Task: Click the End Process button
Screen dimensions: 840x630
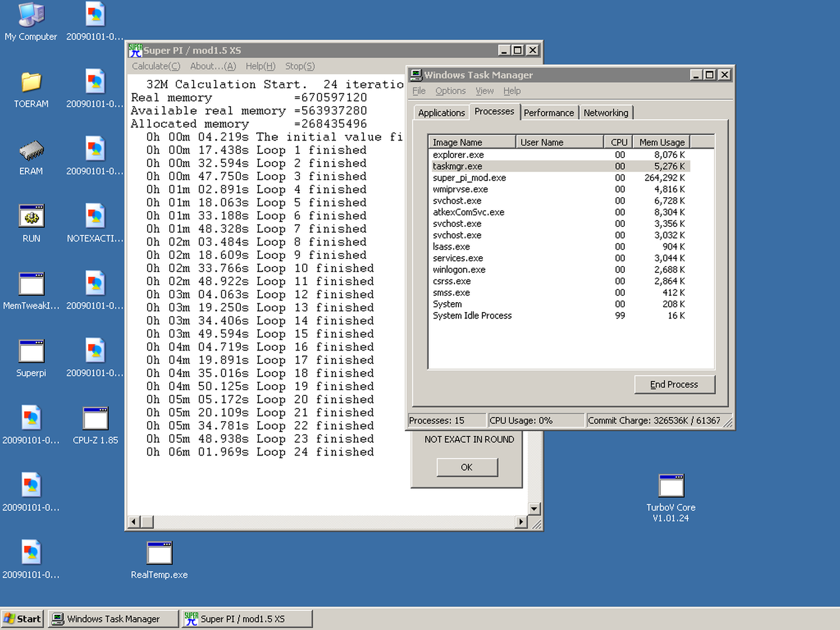Action: point(674,384)
